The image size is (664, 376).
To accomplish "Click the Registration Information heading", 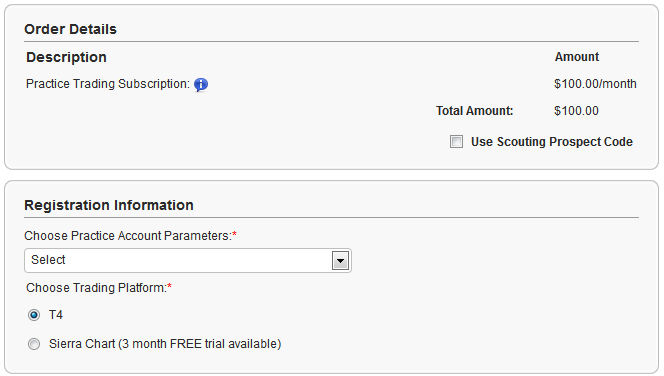I will pyautogui.click(x=109, y=205).
